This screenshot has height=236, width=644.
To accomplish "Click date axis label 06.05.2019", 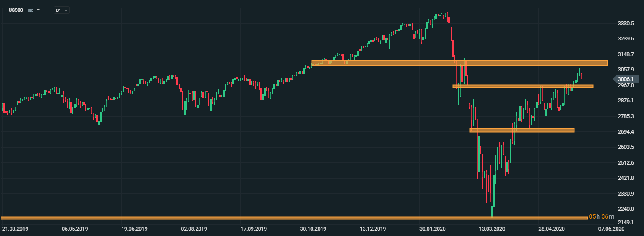I will pos(75,229).
